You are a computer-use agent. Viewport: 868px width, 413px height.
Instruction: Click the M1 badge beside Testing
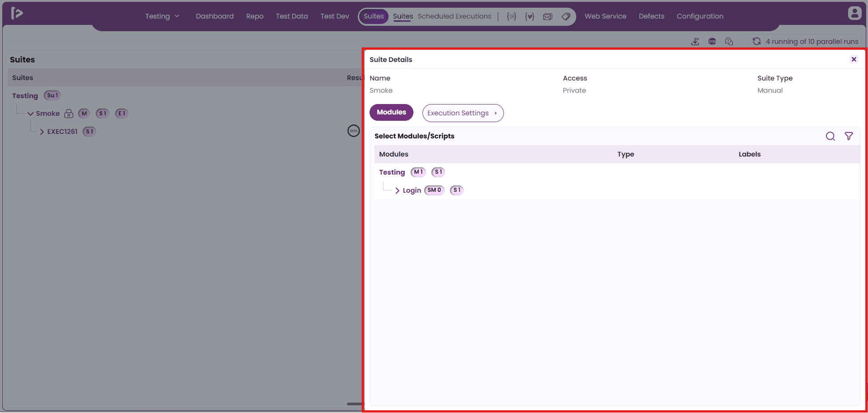click(x=418, y=172)
